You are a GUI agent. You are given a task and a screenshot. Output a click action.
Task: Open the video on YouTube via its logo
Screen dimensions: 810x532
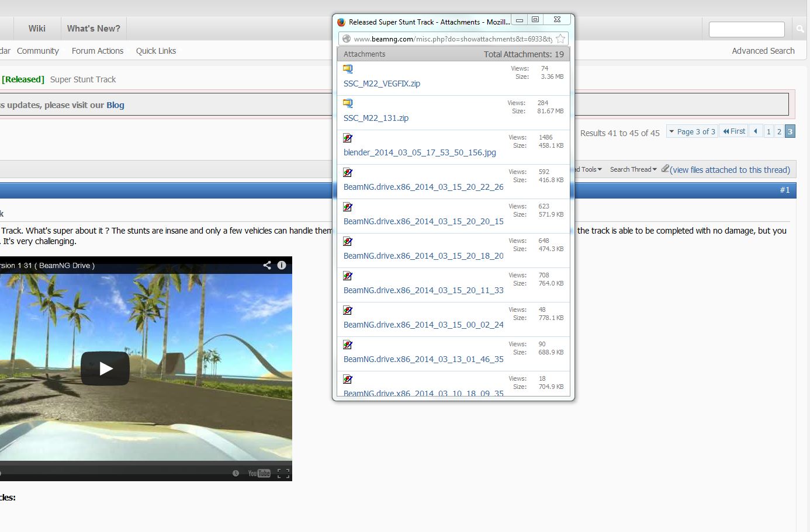(259, 473)
